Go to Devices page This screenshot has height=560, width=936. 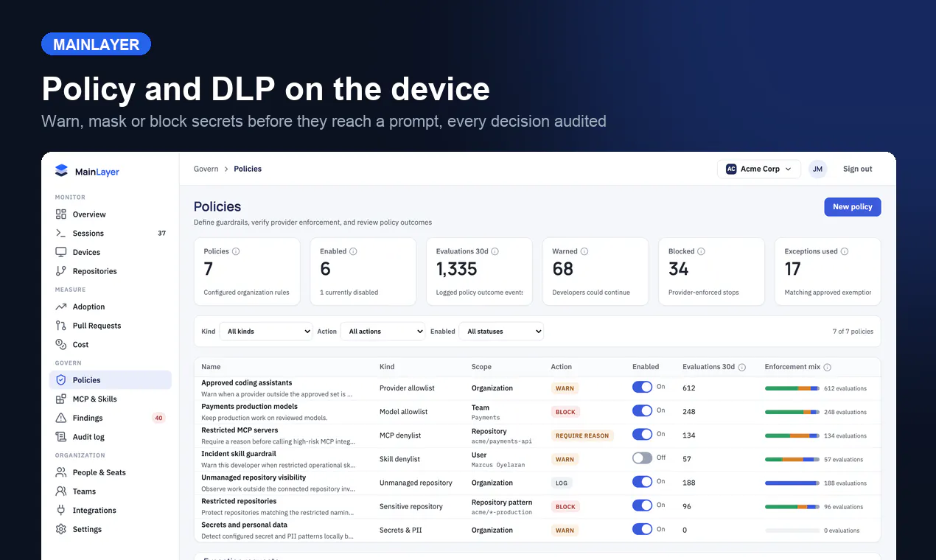coord(111,252)
